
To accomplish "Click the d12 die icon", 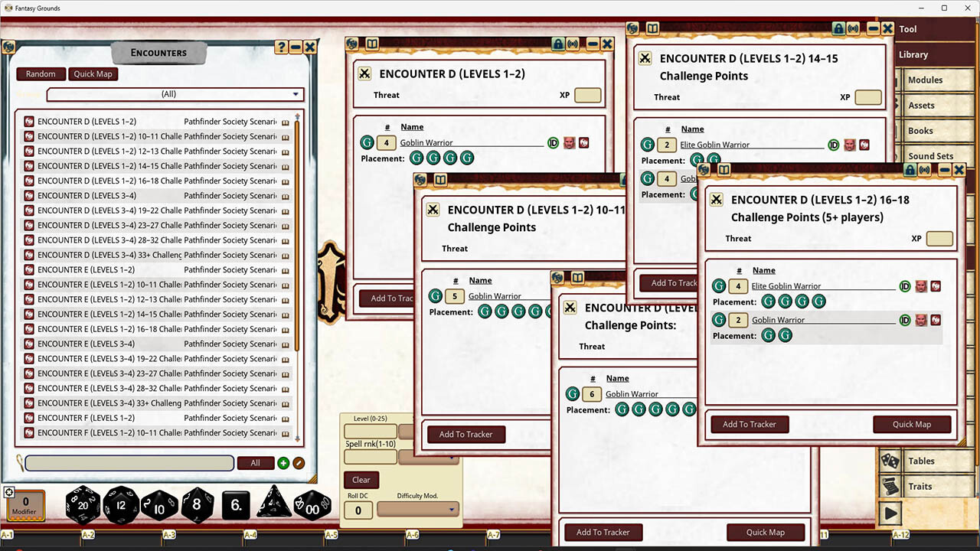I will (122, 504).
